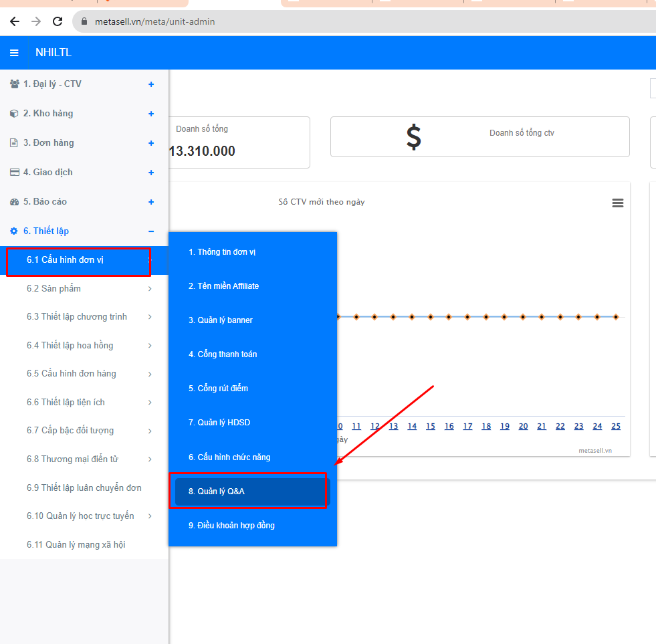
Task: Open 6.11 Quản lý mạng xã hội
Action: point(76,545)
